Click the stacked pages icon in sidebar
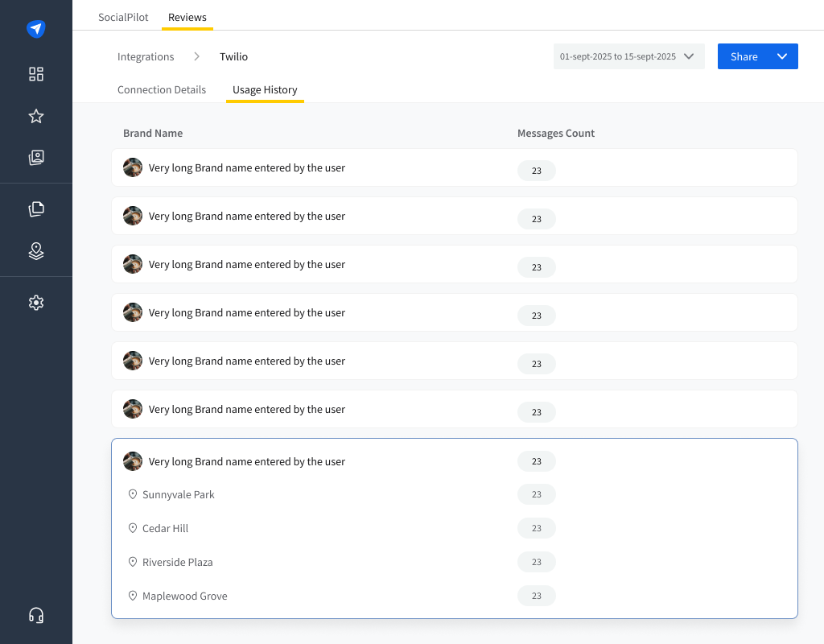 [35, 209]
